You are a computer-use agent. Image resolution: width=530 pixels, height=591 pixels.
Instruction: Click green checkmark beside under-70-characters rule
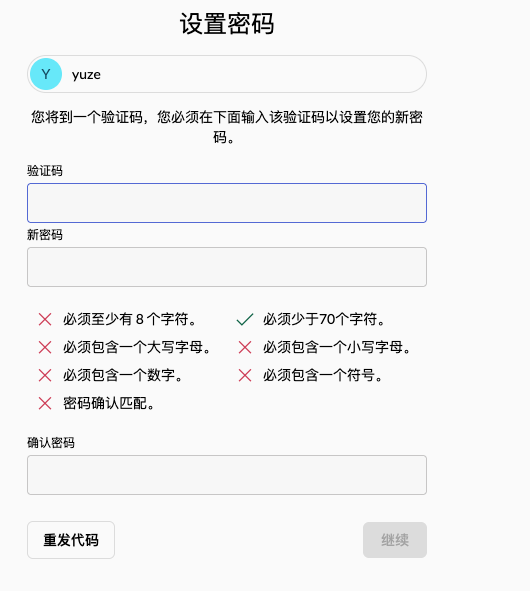tap(245, 319)
